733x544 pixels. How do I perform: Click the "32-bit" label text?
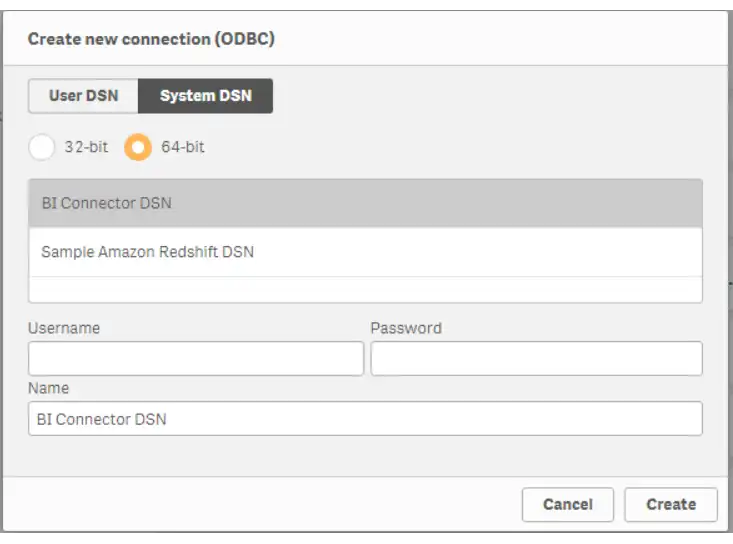86,147
